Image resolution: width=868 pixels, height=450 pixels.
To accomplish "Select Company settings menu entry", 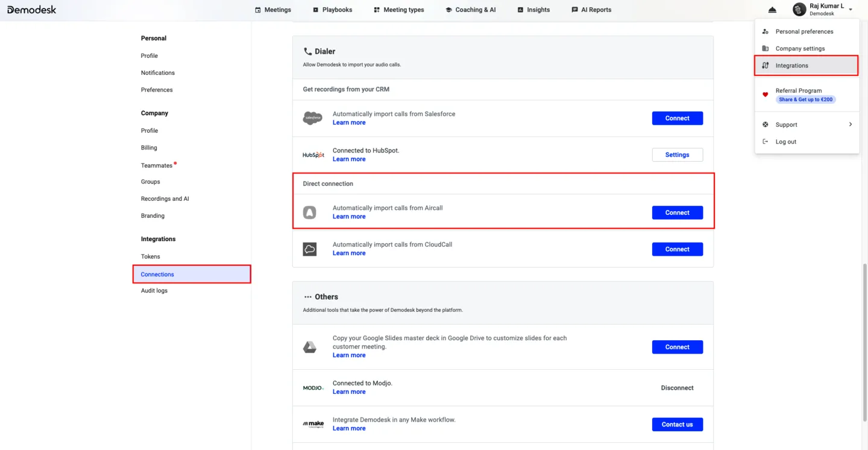I will (x=807, y=48).
